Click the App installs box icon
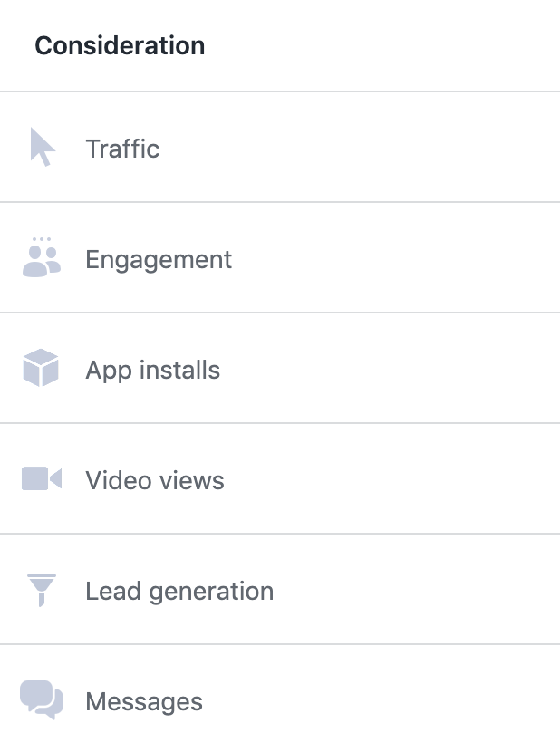 [x=41, y=369]
